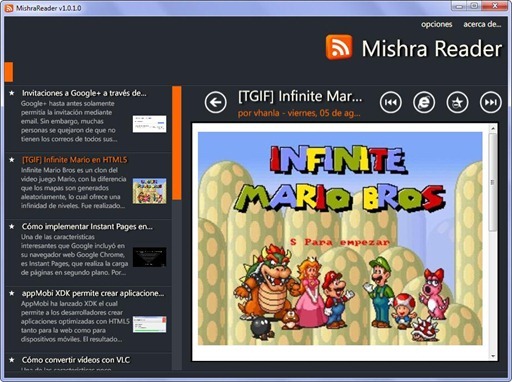Mark article as favorite with star icon

pos(457,102)
